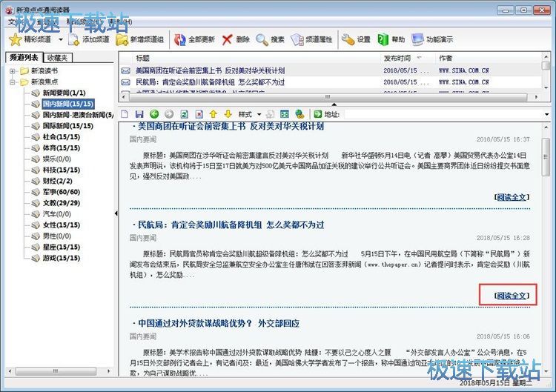Open headline 中国通过对外贷款谋战略优势？

pyautogui.click(x=219, y=323)
